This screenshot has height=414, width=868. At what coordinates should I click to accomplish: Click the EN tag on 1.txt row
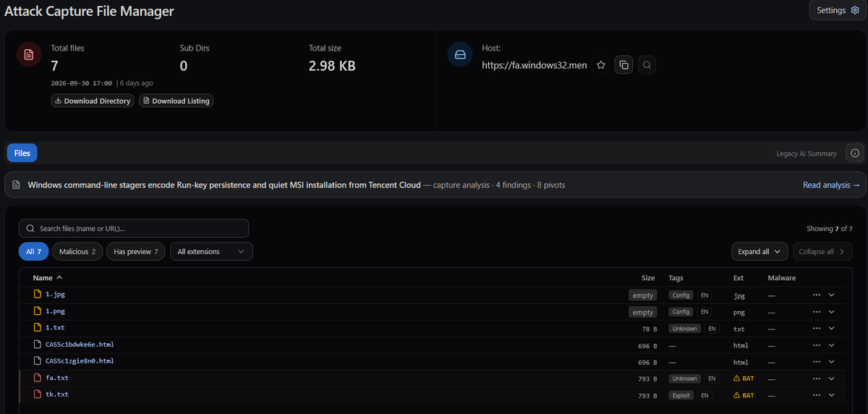click(712, 329)
